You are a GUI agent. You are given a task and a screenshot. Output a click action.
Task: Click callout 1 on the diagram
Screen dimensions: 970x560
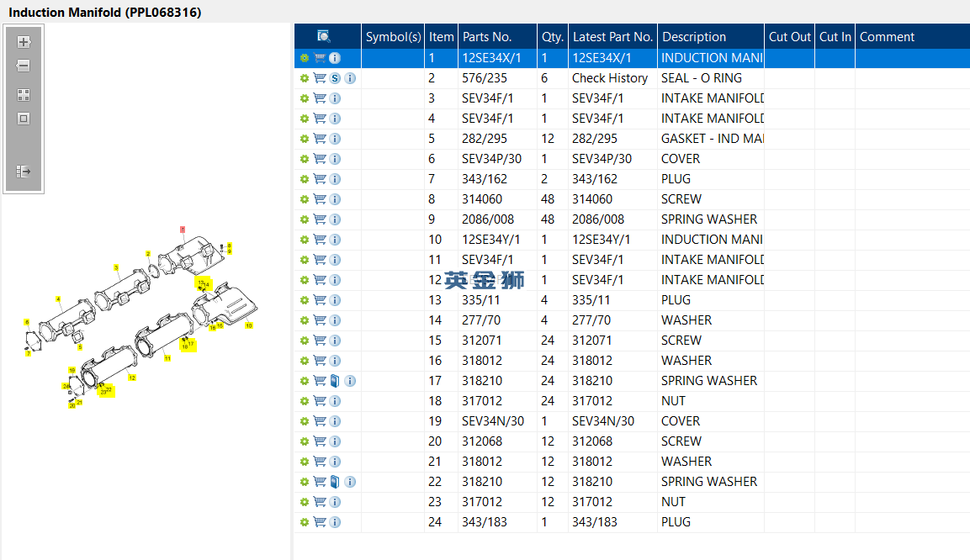183,230
